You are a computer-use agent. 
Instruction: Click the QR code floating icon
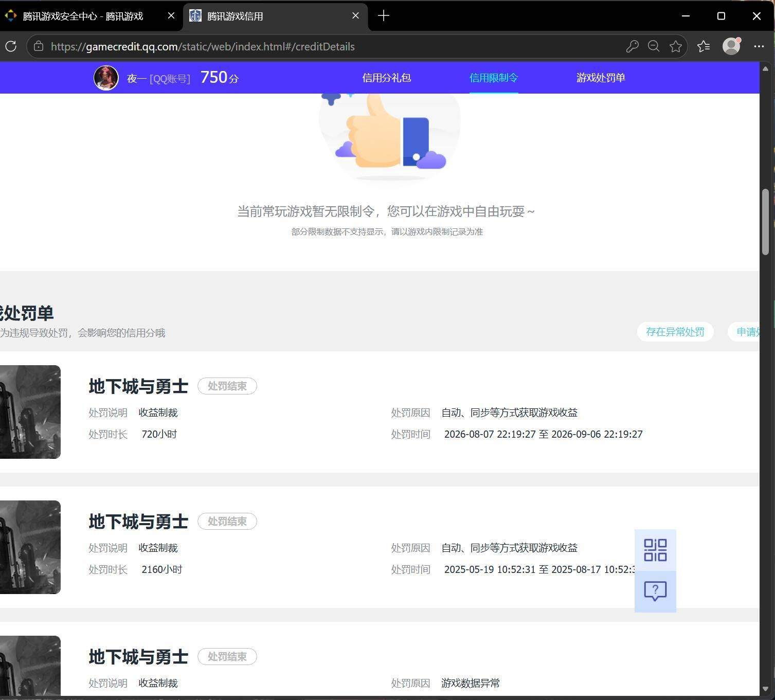655,550
